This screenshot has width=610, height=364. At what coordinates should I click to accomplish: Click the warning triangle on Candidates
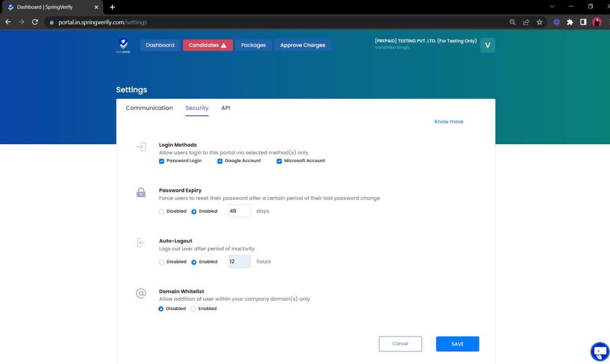[225, 44]
